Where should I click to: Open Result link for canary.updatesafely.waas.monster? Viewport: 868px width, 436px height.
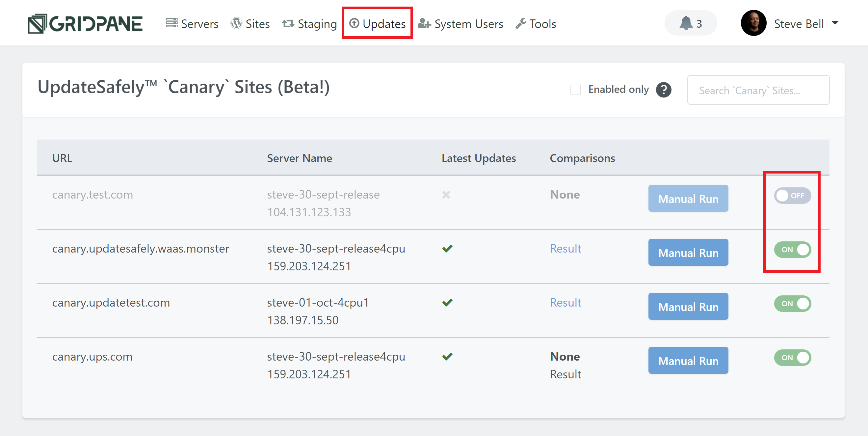566,249
